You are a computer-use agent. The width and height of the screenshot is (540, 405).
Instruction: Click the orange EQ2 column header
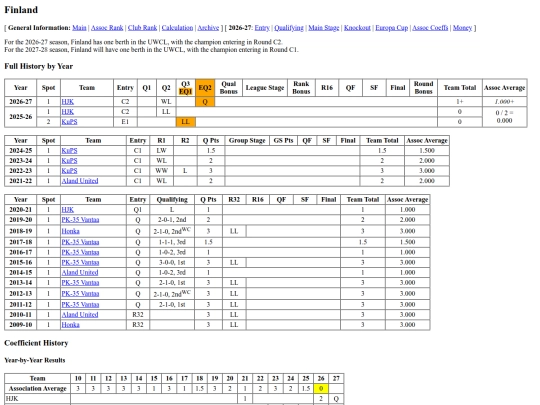point(205,88)
